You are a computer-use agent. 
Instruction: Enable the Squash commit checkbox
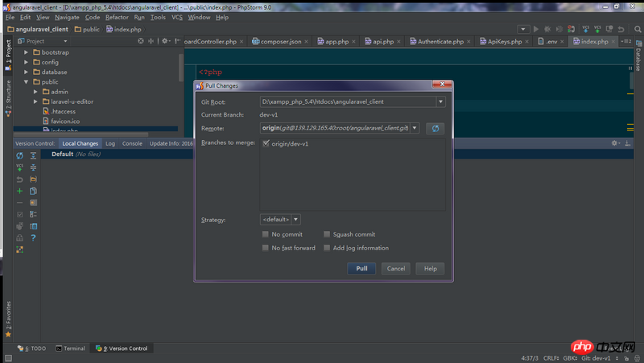(x=327, y=234)
